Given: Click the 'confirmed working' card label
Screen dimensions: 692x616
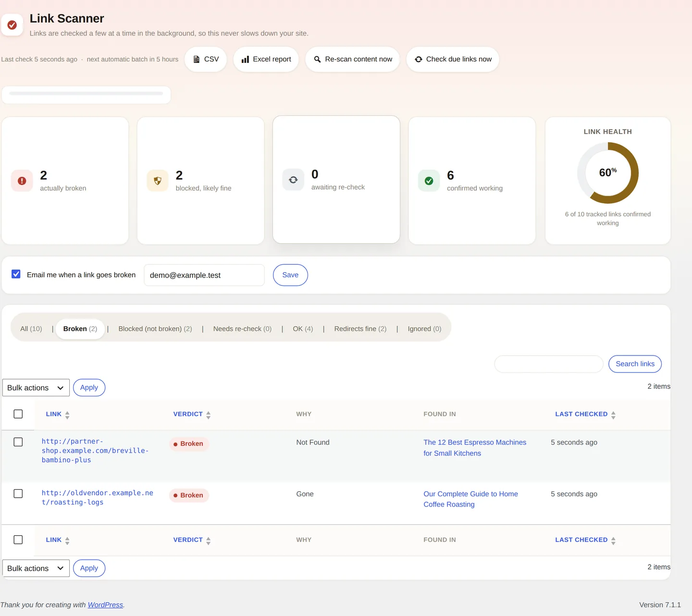Looking at the screenshot, I should click(x=475, y=188).
